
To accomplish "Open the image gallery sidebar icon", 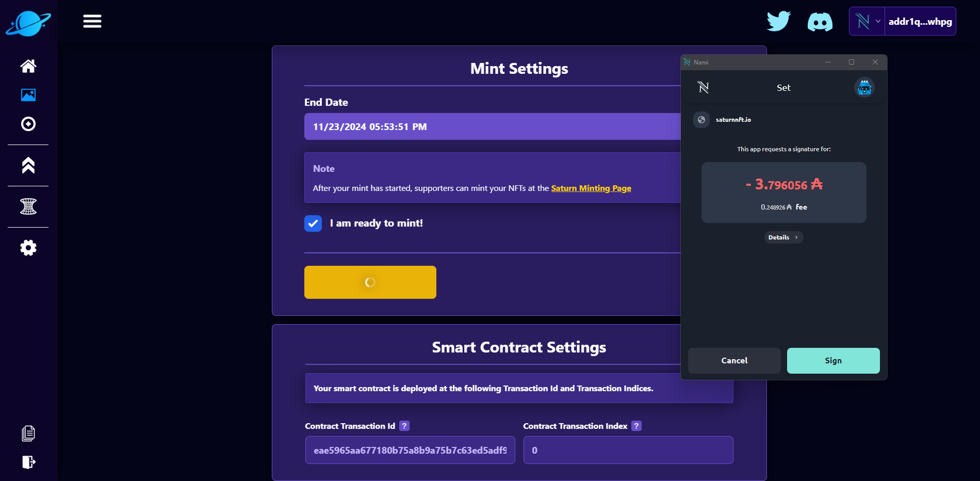I will tap(28, 95).
